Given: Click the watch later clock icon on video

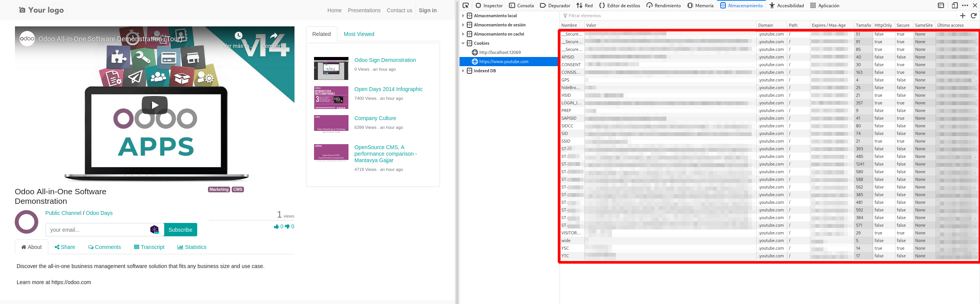Looking at the screenshot, I should click(x=238, y=36).
